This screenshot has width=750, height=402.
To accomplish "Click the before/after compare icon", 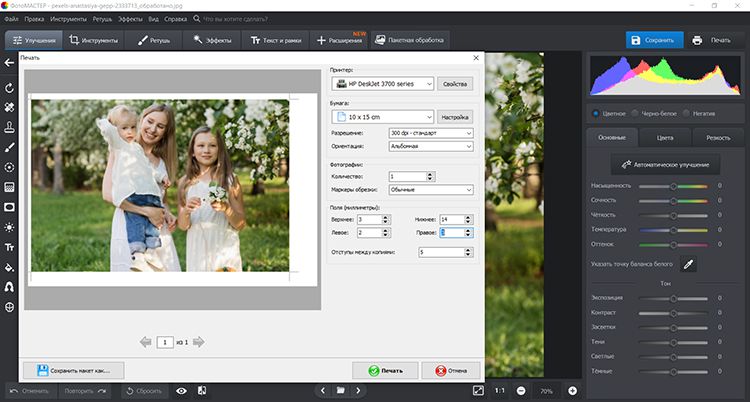I will point(202,390).
